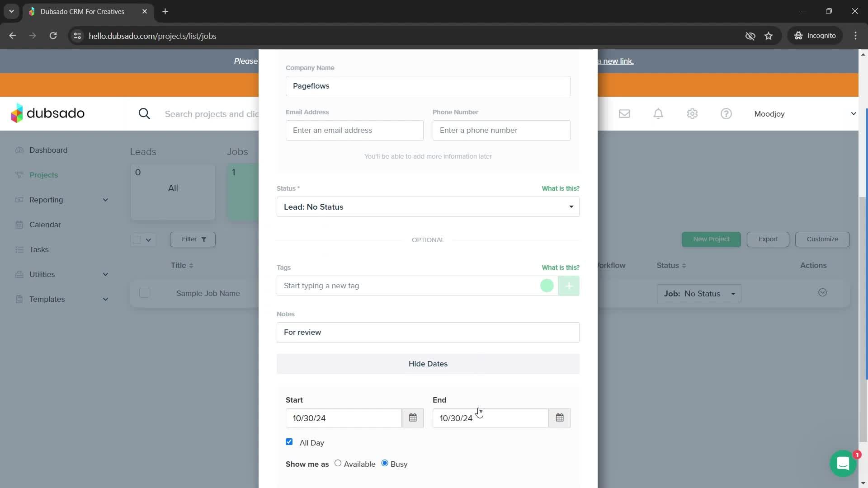Image resolution: width=868 pixels, height=488 pixels.
Task: Click End date field
Action: [x=491, y=418]
